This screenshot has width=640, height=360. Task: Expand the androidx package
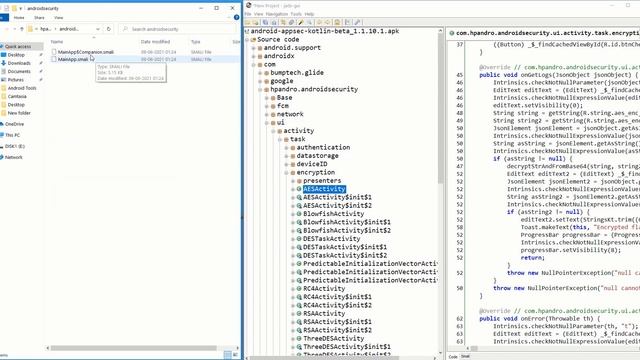click(253, 56)
